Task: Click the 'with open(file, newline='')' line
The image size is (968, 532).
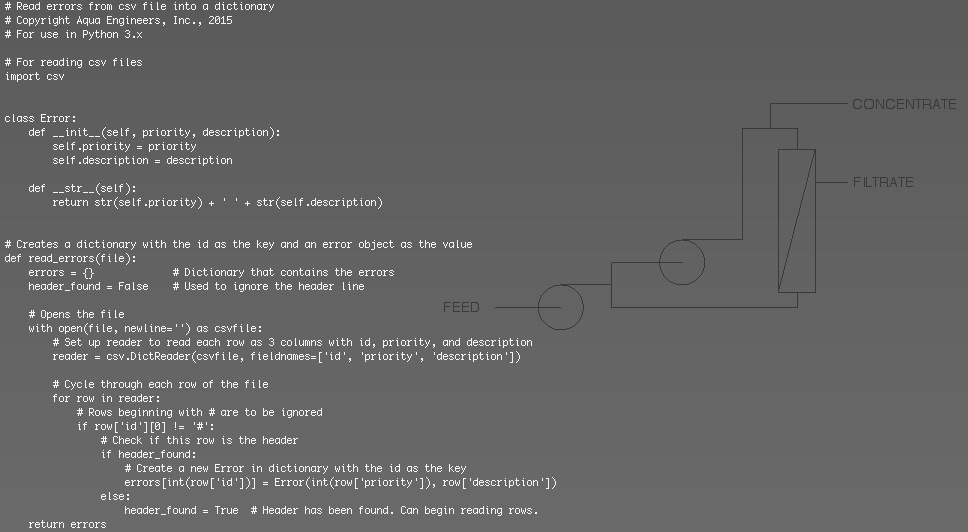Action: coord(145,328)
